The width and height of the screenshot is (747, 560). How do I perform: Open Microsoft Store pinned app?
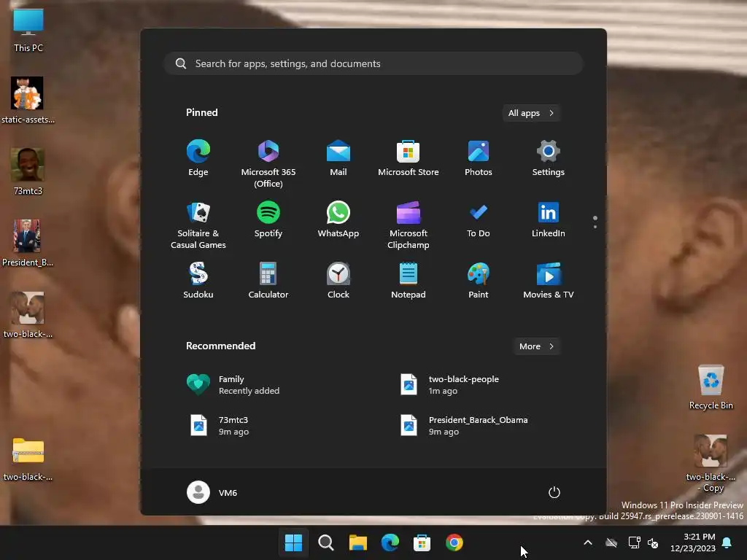409,159
